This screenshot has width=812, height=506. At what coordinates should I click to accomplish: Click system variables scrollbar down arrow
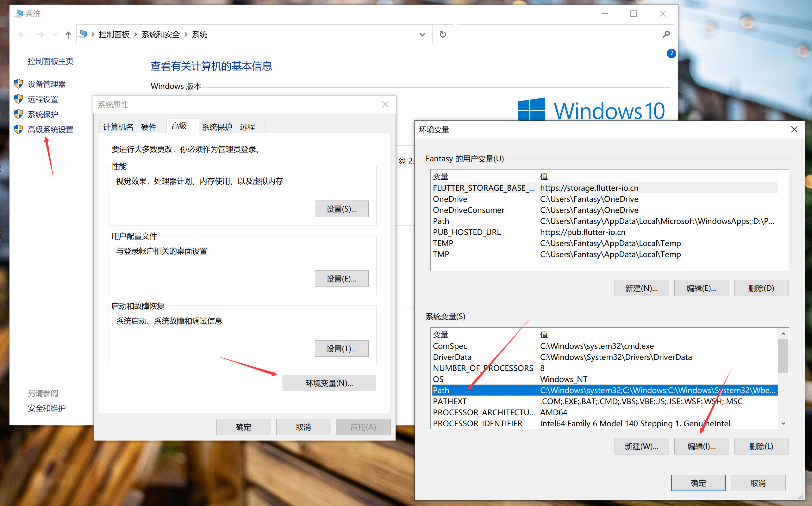tap(783, 423)
